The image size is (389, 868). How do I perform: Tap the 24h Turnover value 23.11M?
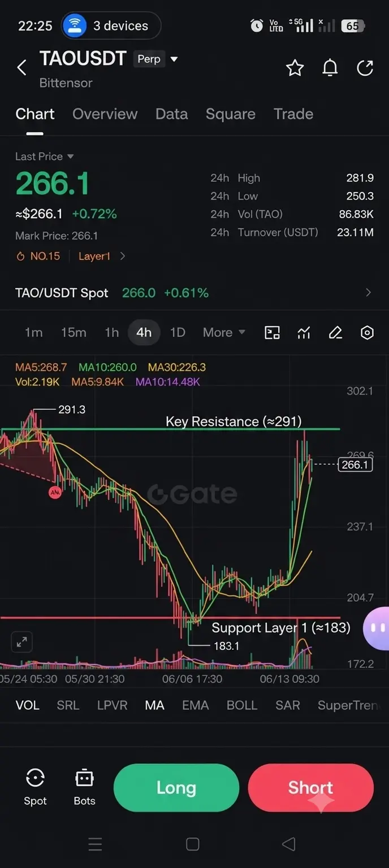point(355,232)
